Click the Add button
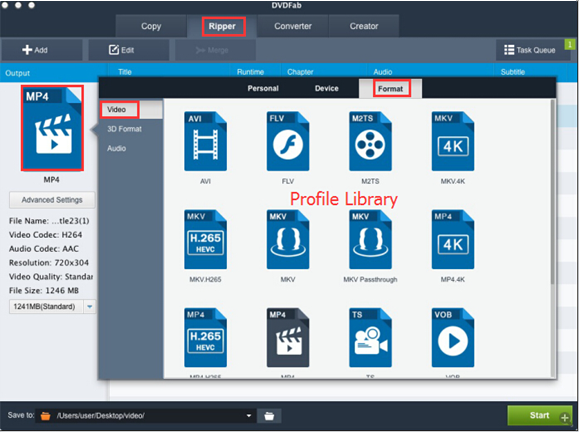The image size is (579, 432). [x=42, y=50]
